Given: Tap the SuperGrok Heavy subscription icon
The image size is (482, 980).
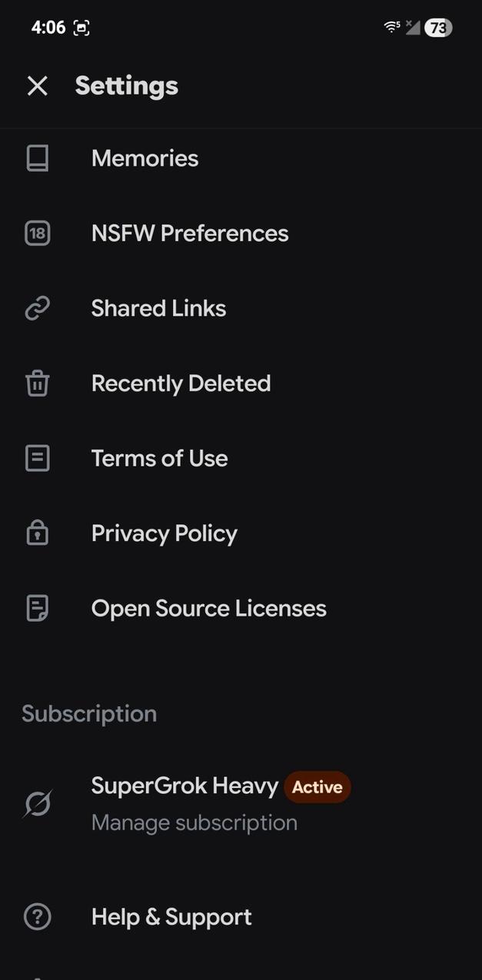Looking at the screenshot, I should tap(37, 803).
